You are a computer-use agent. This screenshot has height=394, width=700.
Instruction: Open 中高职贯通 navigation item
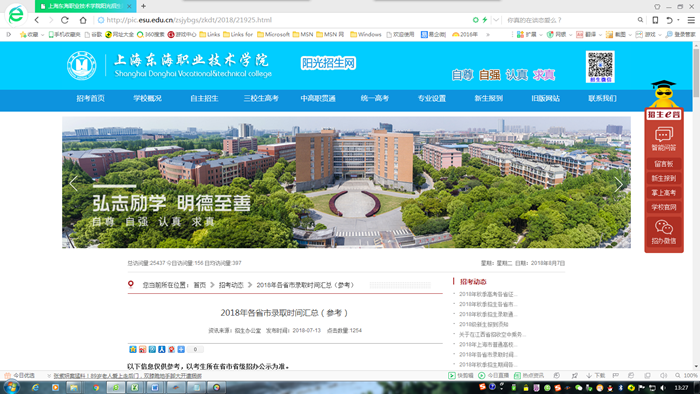click(318, 98)
